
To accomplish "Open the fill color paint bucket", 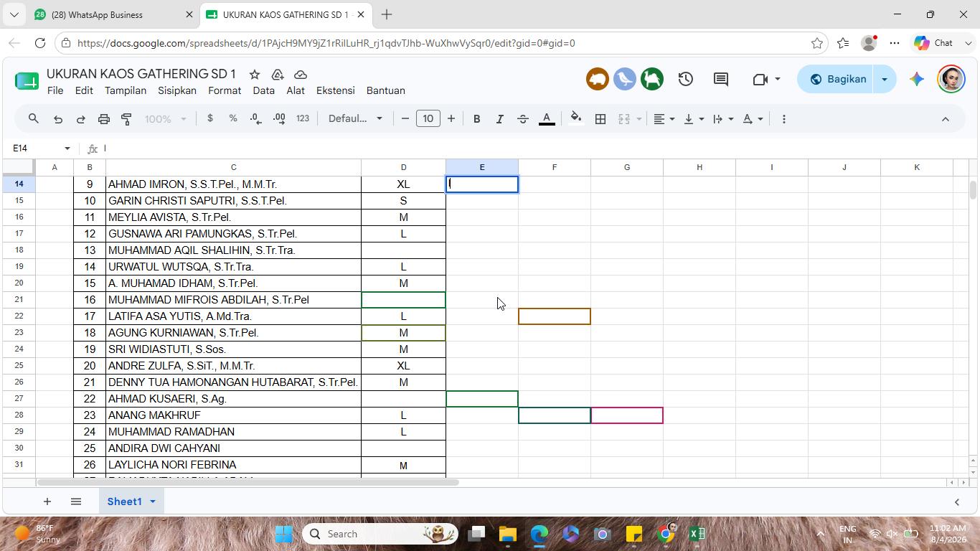I will 575,119.
